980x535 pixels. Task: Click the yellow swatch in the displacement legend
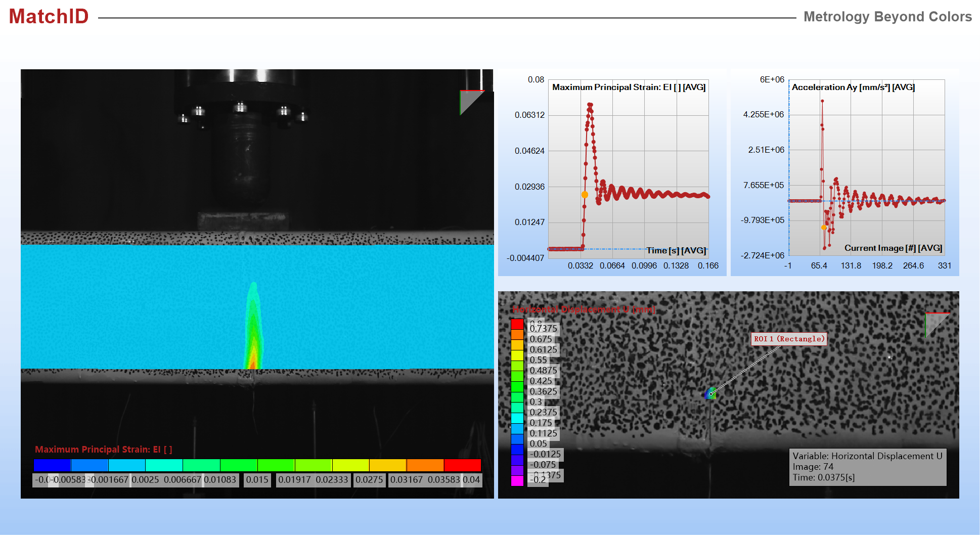(x=517, y=355)
